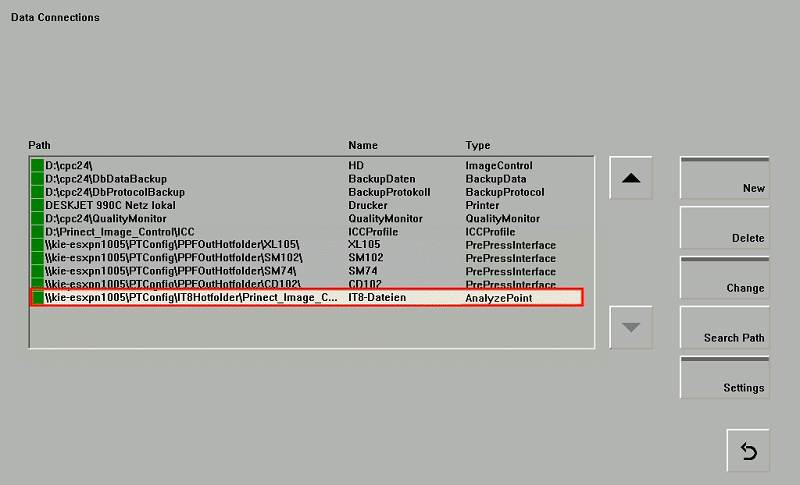Click green indicator next to DESKJET 990C
This screenshot has height=485, width=800.
37,205
